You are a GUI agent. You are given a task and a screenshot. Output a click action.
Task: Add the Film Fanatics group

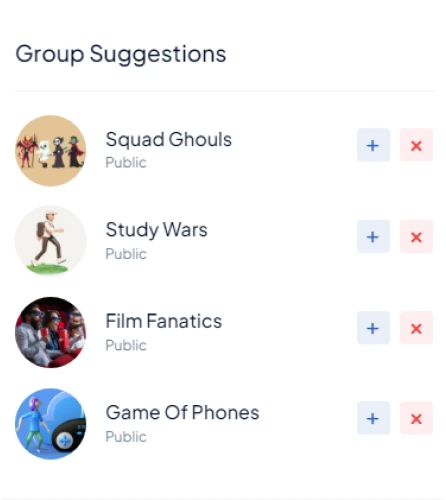tap(373, 328)
